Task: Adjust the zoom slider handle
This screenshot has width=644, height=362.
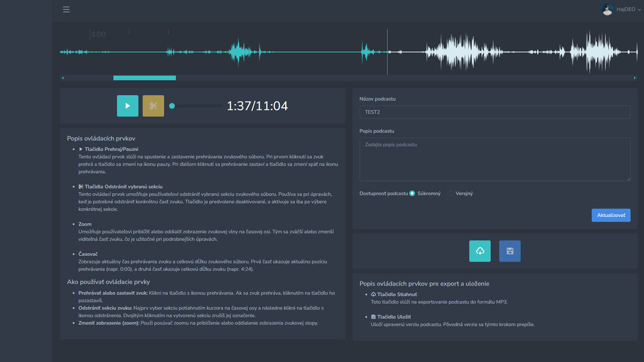Action: pyautogui.click(x=172, y=106)
